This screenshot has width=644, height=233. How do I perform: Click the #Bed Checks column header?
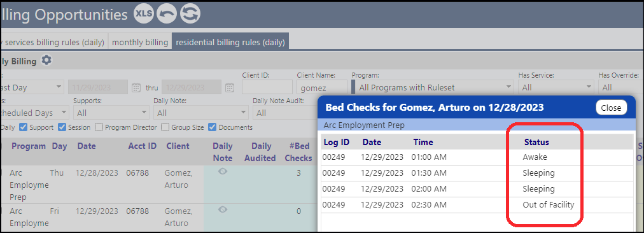pyautogui.click(x=298, y=152)
